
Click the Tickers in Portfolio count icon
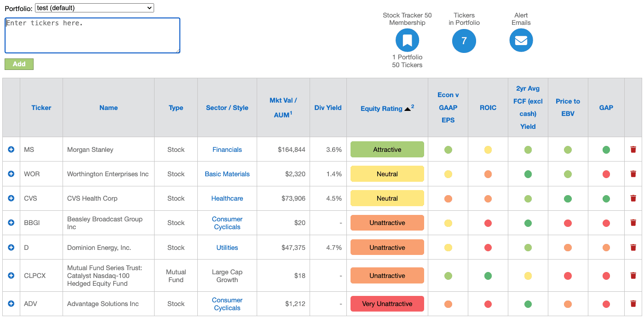click(x=464, y=40)
